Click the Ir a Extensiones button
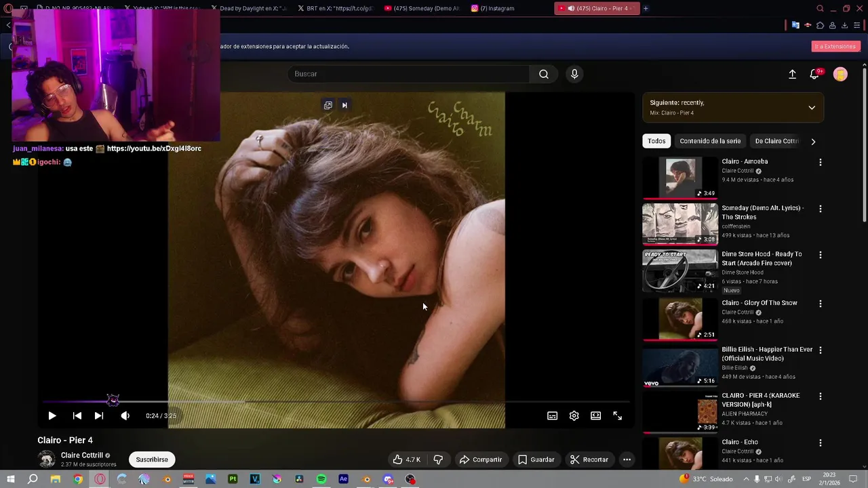 pos(835,46)
